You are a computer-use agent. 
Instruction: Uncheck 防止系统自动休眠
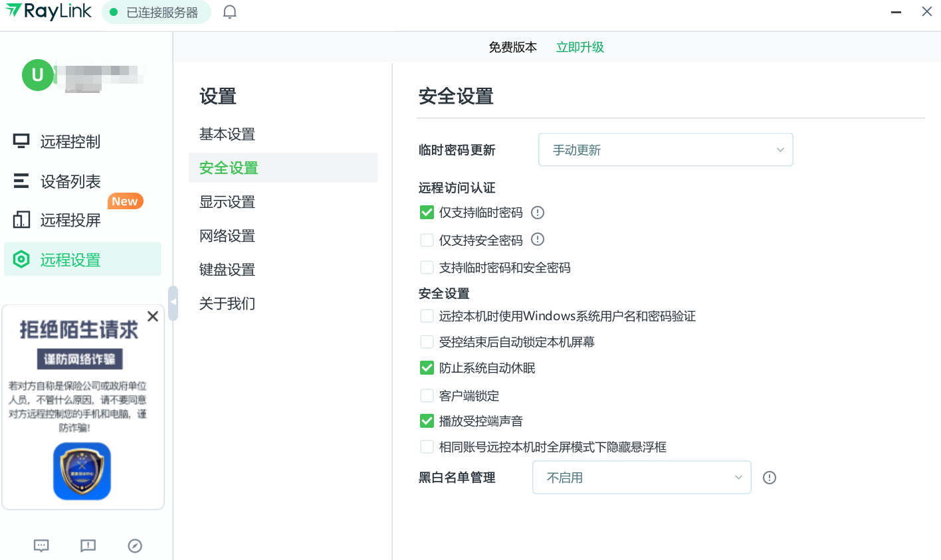click(x=427, y=368)
